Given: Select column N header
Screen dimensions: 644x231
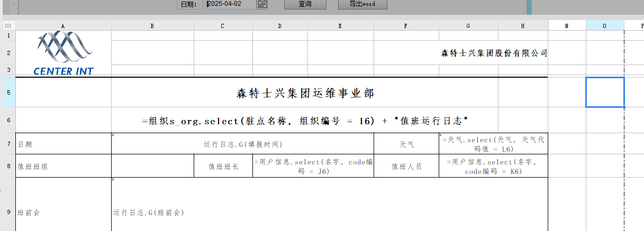Looking at the screenshot, I should (567, 25).
